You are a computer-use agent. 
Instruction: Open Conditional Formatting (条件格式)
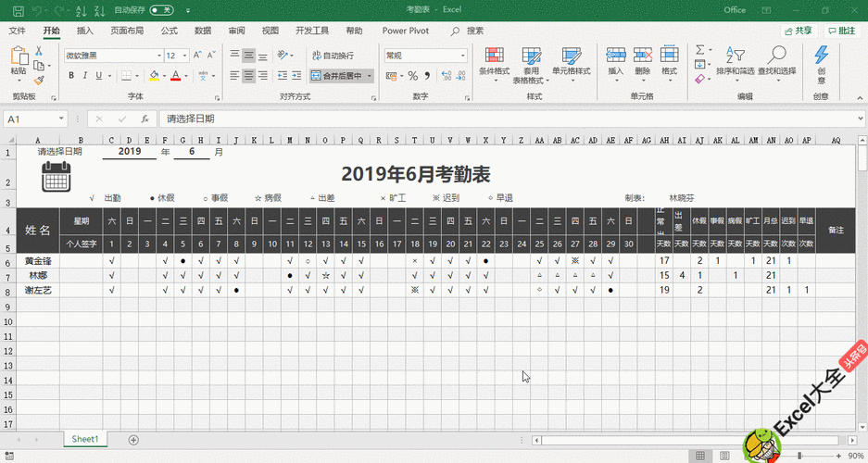point(494,64)
